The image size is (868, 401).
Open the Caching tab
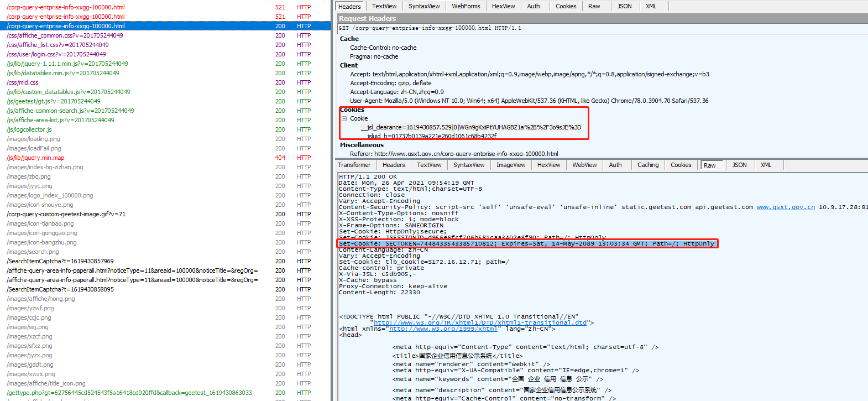click(648, 165)
